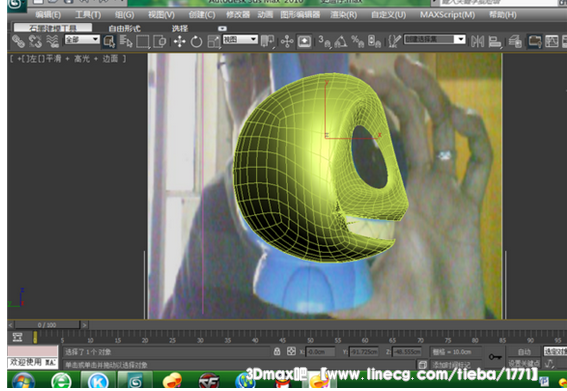The height and width of the screenshot is (391, 567).
Task: Toggle the Window/Crossing selection icon
Action: 159,42
